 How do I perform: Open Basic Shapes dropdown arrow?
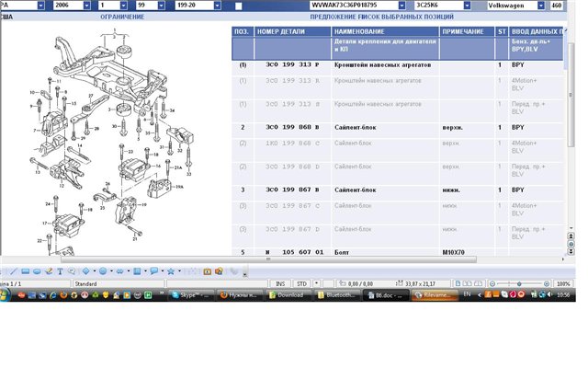(x=94, y=271)
